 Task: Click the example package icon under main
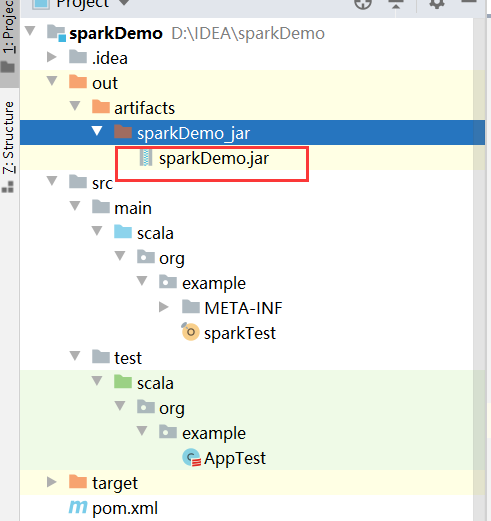(x=168, y=282)
